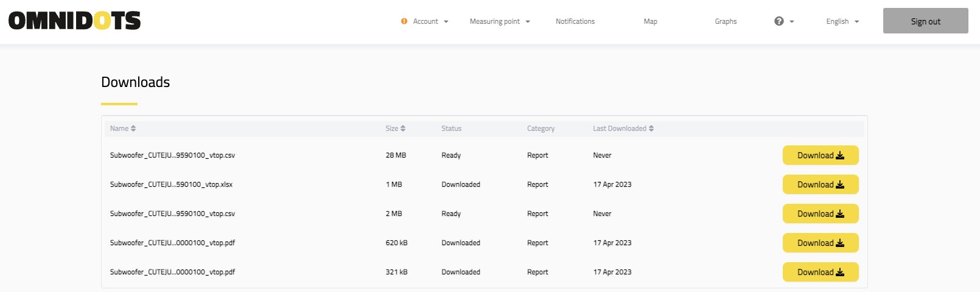Screen dimensions: 980x292
Task: Sort by Last Downloaded column
Action: pyautogui.click(x=623, y=128)
